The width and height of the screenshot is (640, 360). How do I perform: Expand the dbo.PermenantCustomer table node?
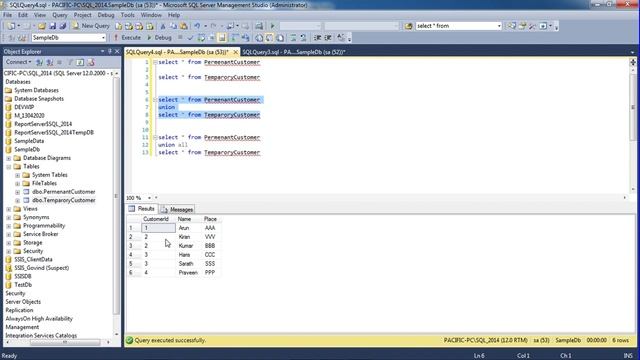pyautogui.click(x=18, y=192)
